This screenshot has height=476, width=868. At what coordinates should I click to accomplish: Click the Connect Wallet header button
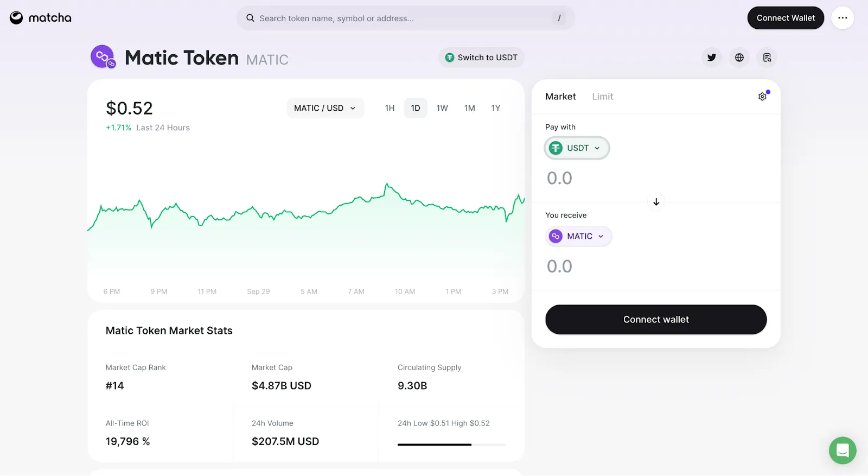tap(786, 18)
